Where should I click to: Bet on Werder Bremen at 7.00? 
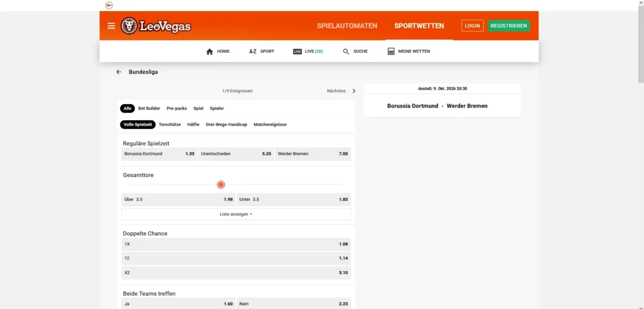(x=313, y=154)
